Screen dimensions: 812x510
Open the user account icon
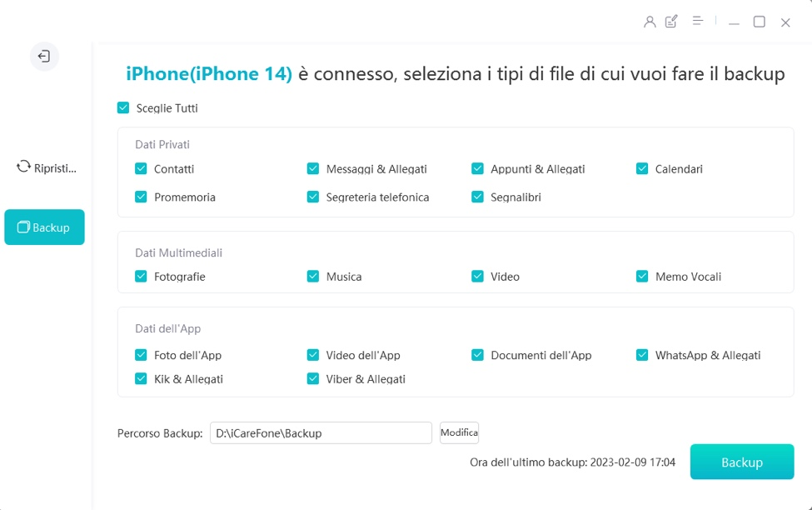(650, 22)
